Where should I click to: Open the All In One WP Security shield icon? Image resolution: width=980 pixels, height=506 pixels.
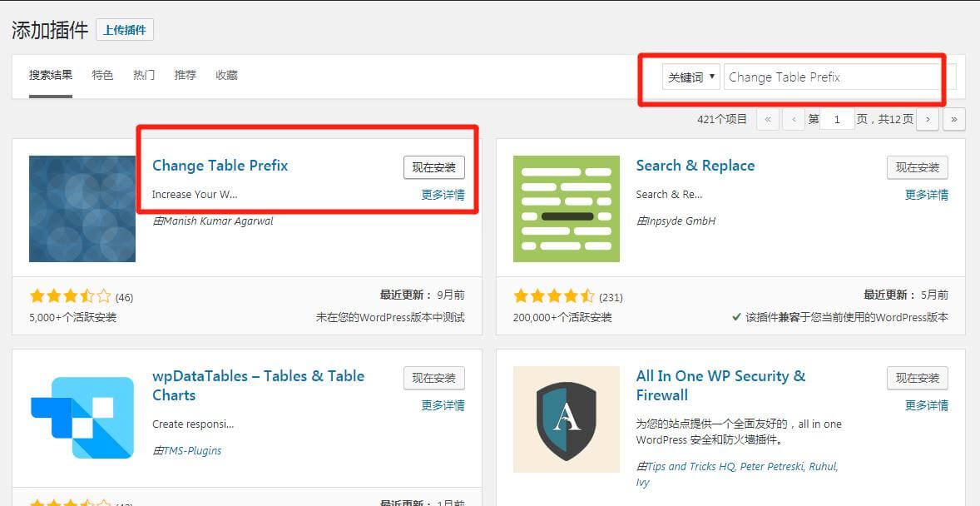pos(567,419)
